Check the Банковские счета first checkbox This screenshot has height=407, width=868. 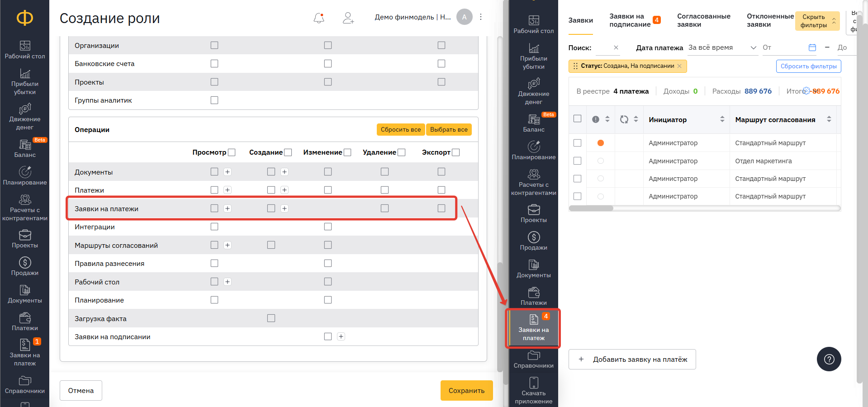(214, 64)
